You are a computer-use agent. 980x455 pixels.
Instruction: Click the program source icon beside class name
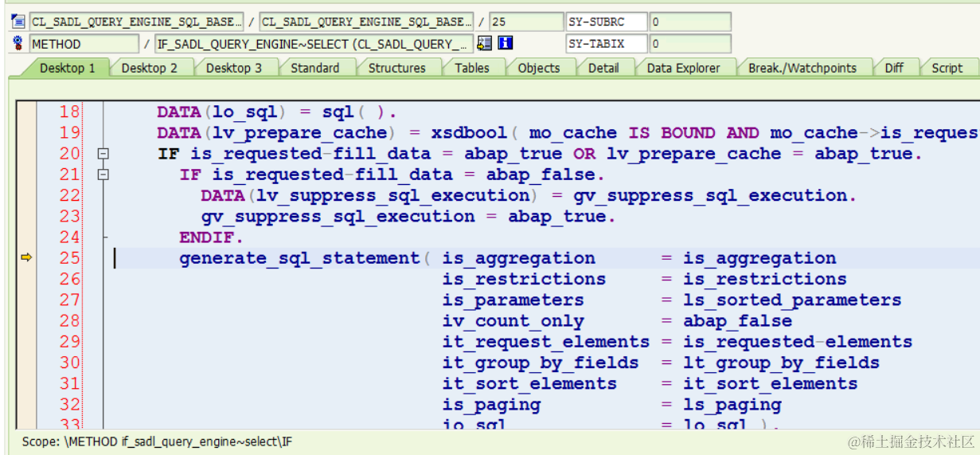18,22
